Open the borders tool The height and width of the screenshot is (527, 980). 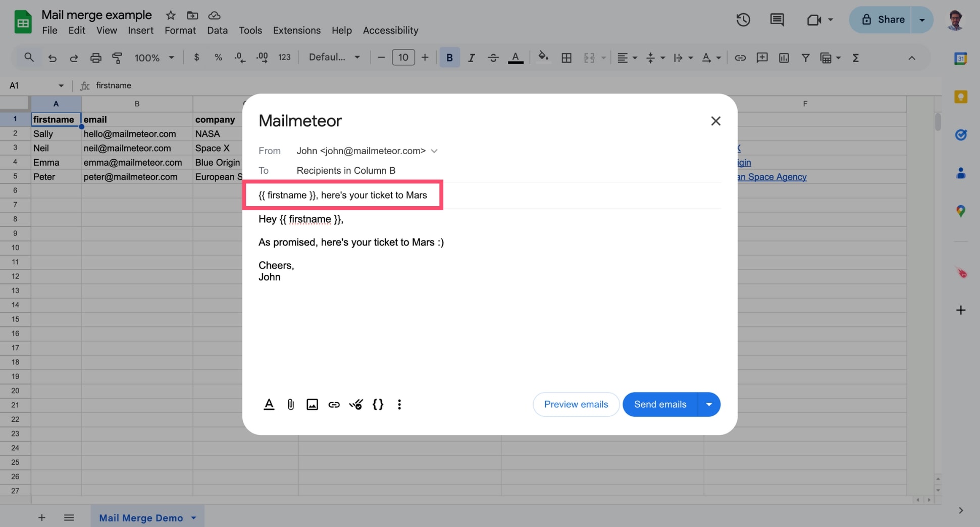tap(566, 58)
